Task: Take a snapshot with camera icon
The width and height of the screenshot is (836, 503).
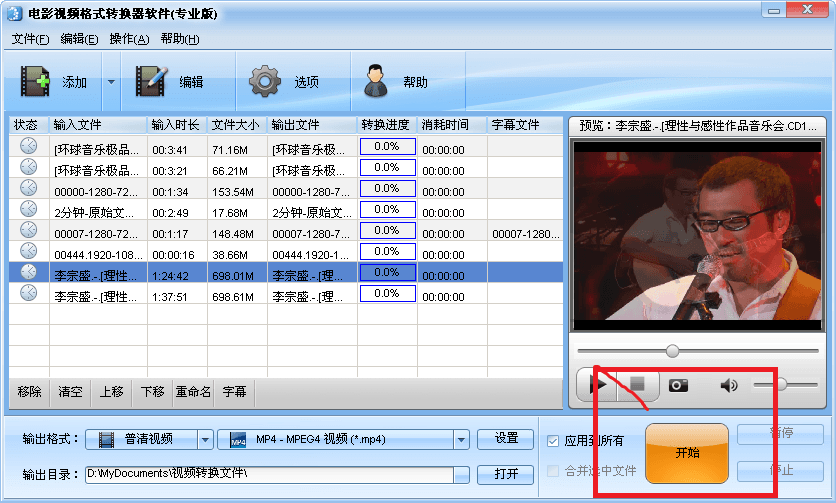Action: pos(679,385)
